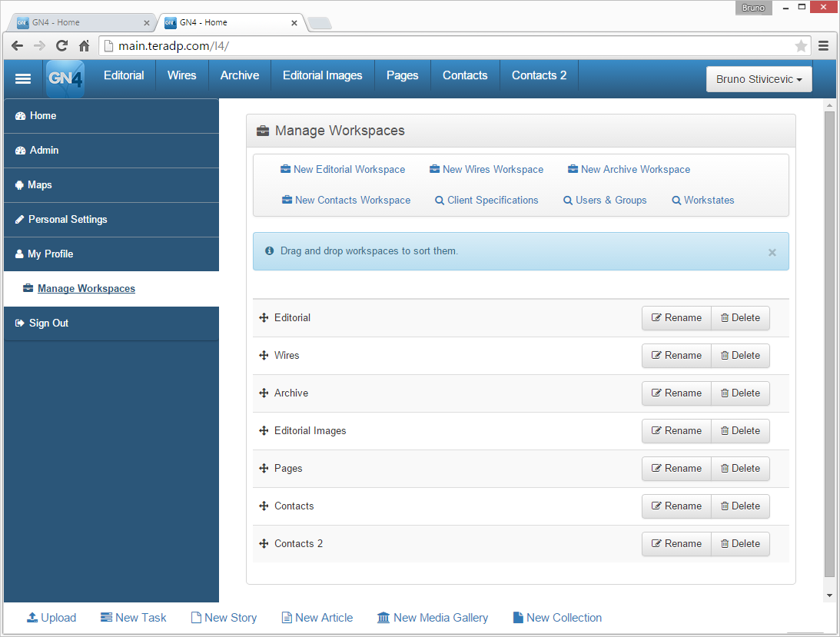The width and height of the screenshot is (840, 637).
Task: Click drag handle icon for Contacts 2
Action: coord(264,543)
